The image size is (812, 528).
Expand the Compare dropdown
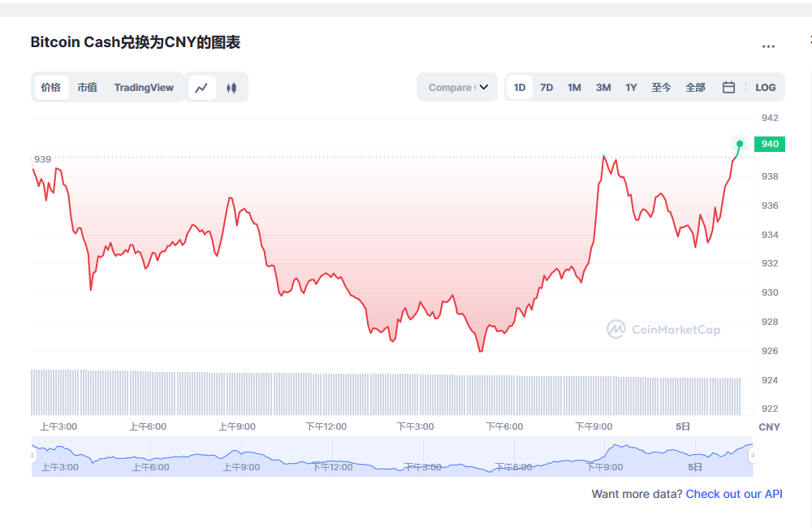[457, 87]
